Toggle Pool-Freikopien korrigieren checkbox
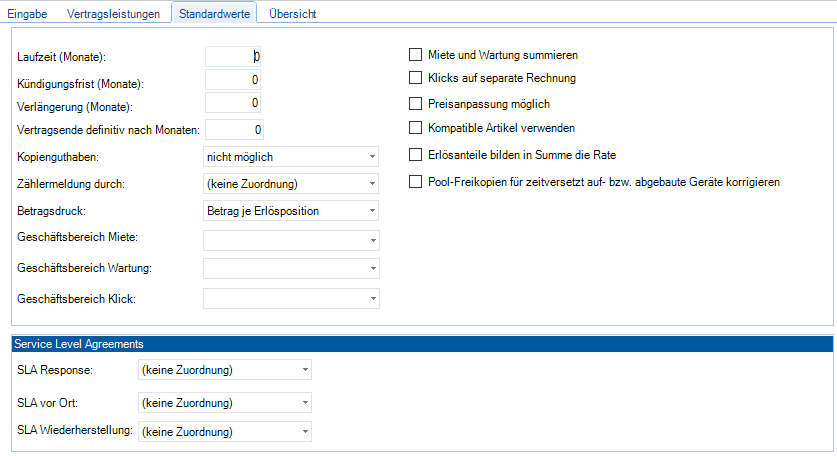 click(x=416, y=182)
